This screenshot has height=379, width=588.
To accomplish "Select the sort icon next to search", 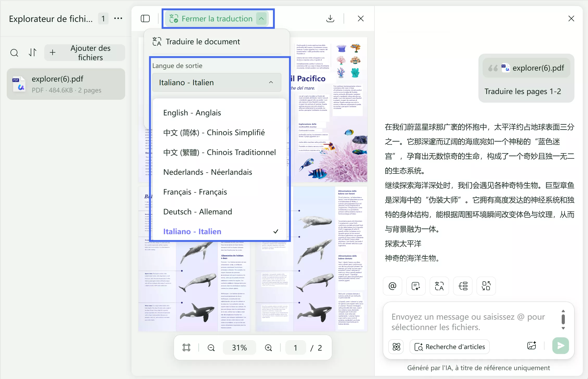I will (32, 52).
